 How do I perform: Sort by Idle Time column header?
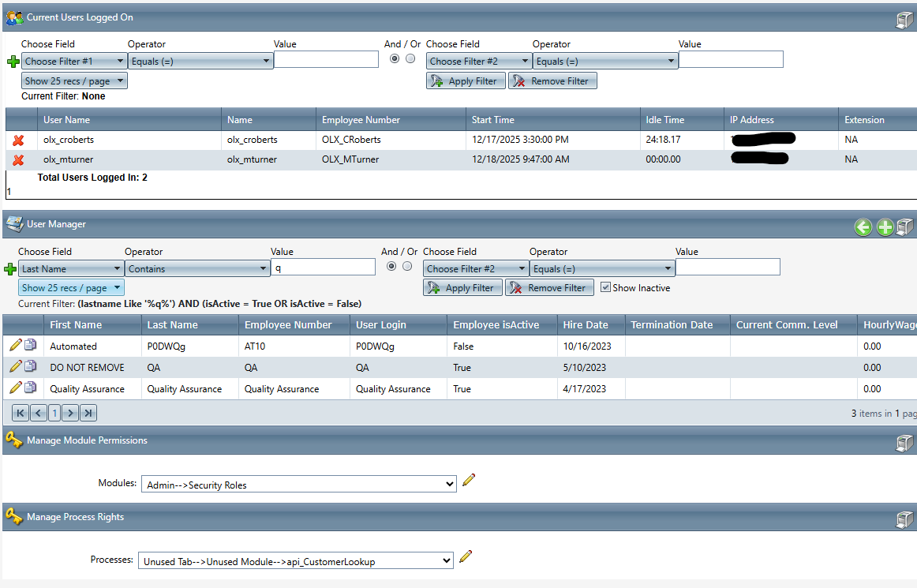(664, 120)
